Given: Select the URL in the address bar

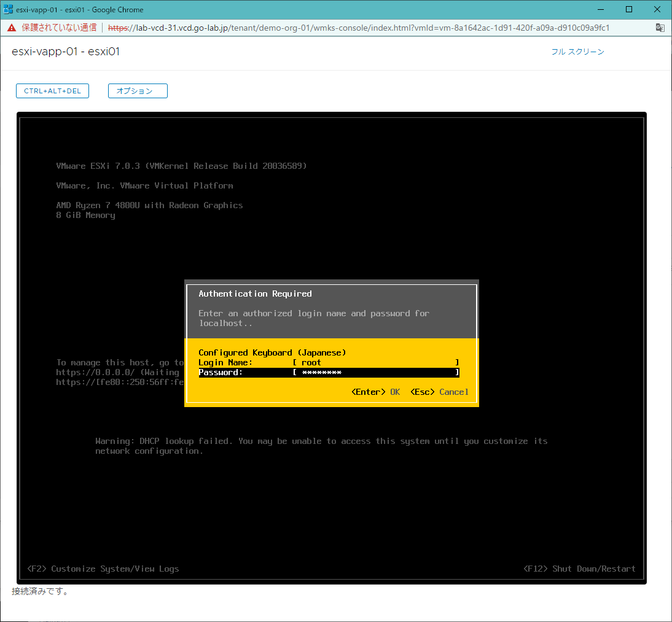Looking at the screenshot, I should coord(359,28).
